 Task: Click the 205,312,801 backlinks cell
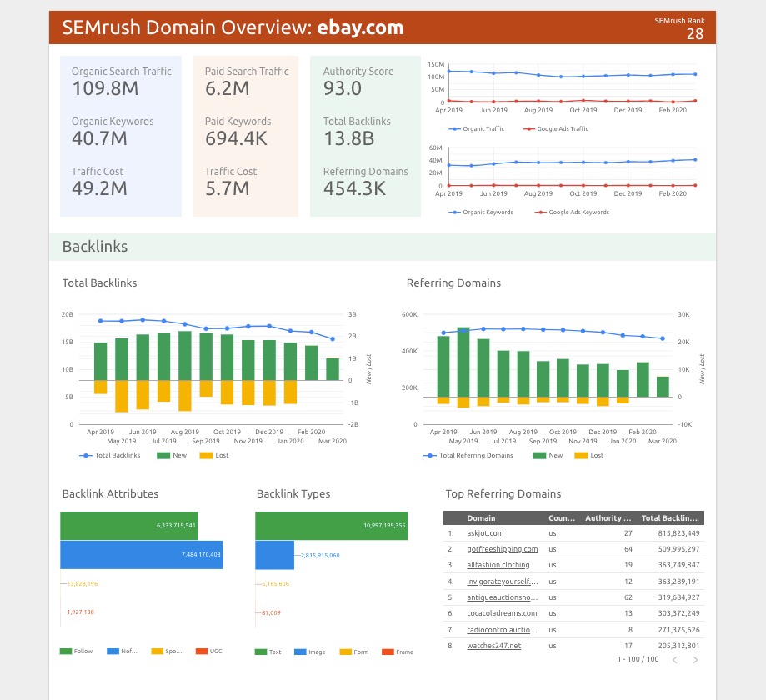pyautogui.click(x=678, y=646)
